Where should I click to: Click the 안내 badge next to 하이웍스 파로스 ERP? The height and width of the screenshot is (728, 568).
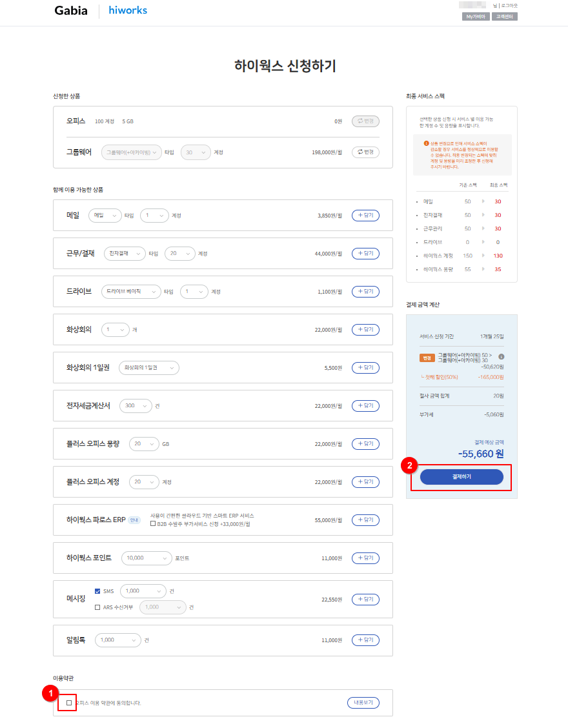pyautogui.click(x=134, y=520)
